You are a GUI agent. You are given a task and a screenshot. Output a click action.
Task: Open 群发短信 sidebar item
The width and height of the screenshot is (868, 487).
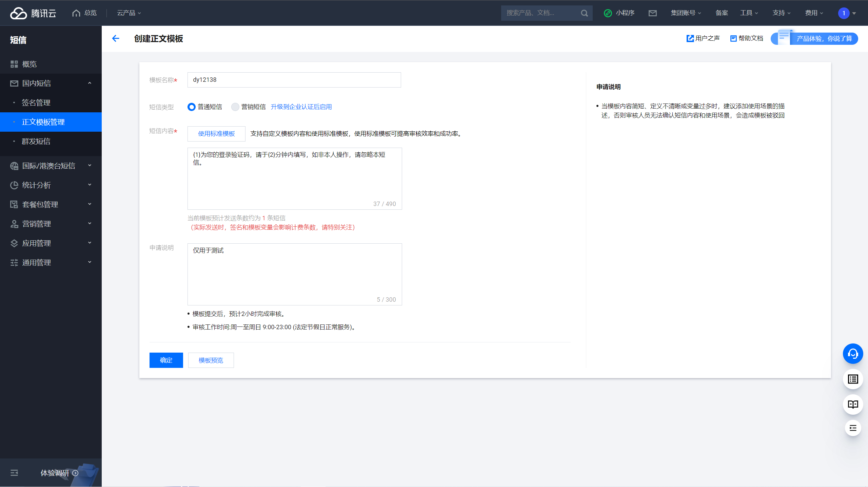click(36, 141)
